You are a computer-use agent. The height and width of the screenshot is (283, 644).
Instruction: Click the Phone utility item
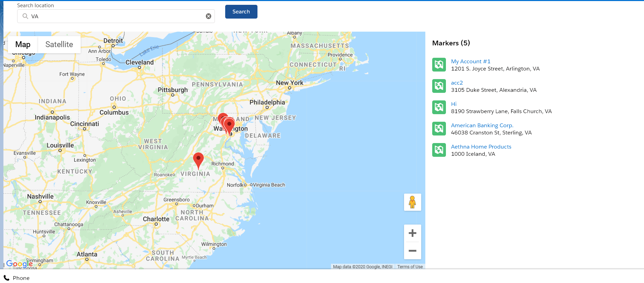tap(16, 278)
